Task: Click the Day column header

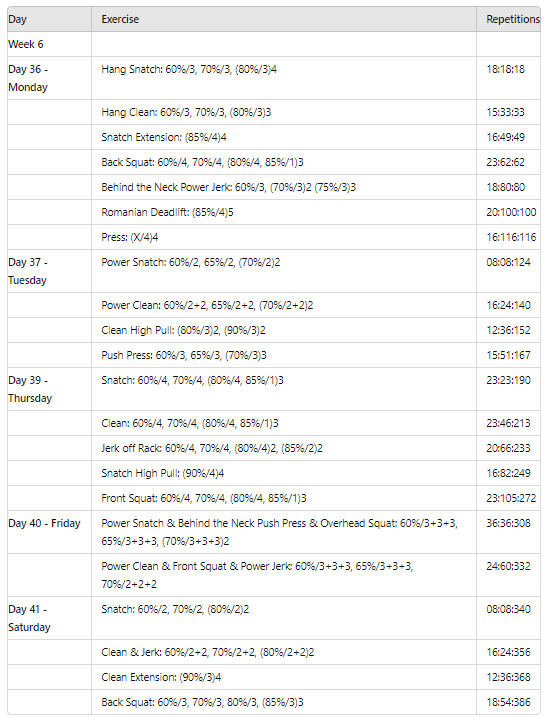Action: [x=49, y=19]
